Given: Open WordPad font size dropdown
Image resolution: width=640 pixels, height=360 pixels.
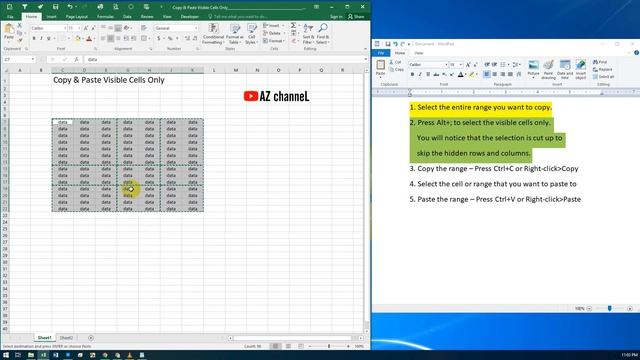Looking at the screenshot, I should click(461, 64).
